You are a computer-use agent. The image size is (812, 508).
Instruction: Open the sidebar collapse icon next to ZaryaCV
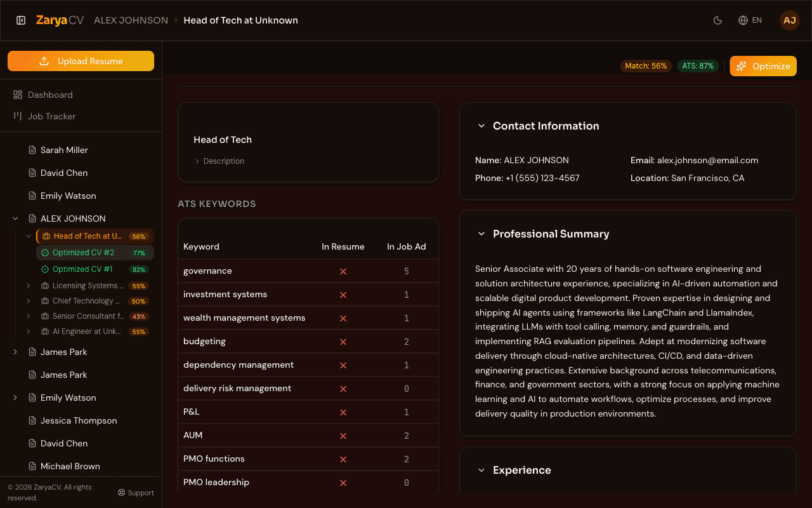tap(21, 20)
